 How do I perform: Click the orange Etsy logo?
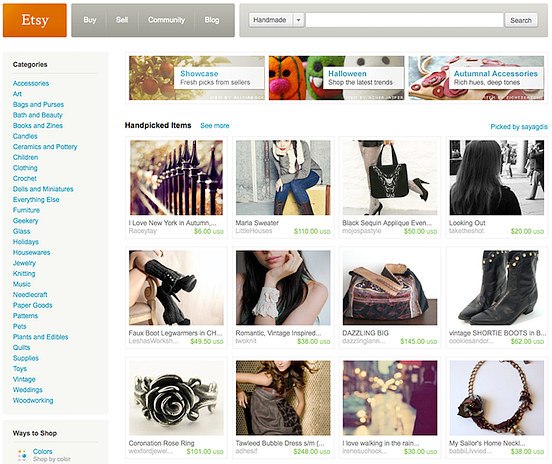point(34,20)
